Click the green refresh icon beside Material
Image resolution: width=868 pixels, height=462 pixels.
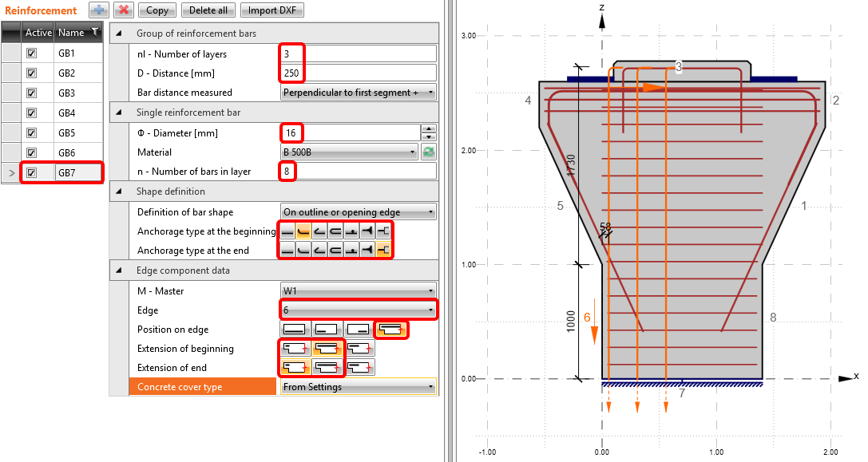coord(429,152)
